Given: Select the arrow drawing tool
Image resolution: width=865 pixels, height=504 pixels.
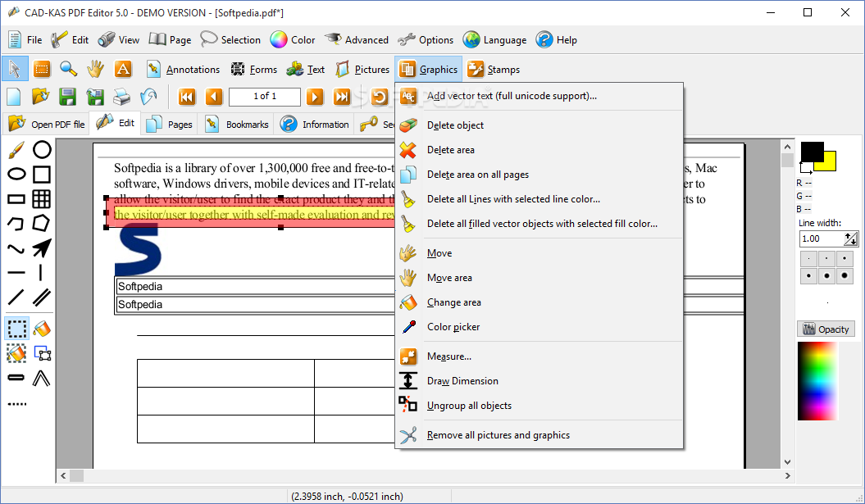Looking at the screenshot, I should (42, 248).
